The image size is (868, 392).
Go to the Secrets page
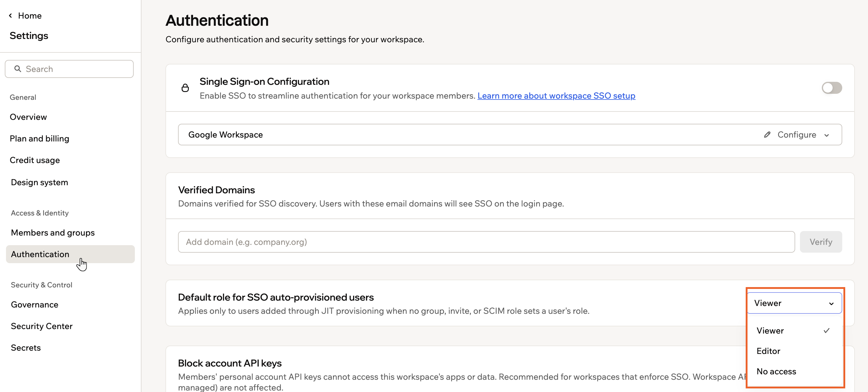pos(26,348)
